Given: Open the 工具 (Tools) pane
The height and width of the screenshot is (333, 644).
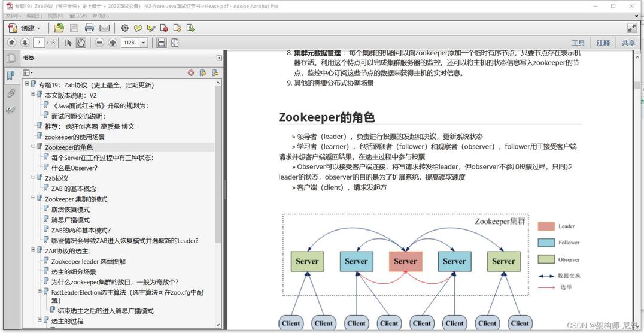Looking at the screenshot, I should (578, 43).
